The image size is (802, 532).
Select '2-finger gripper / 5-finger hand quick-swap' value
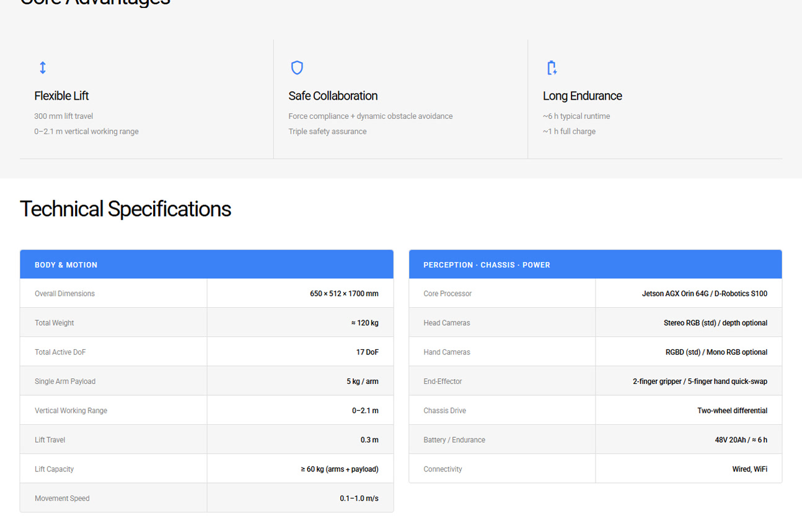point(700,382)
